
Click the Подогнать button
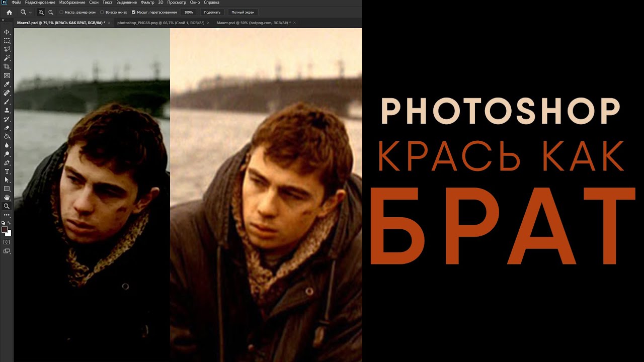[x=212, y=12]
